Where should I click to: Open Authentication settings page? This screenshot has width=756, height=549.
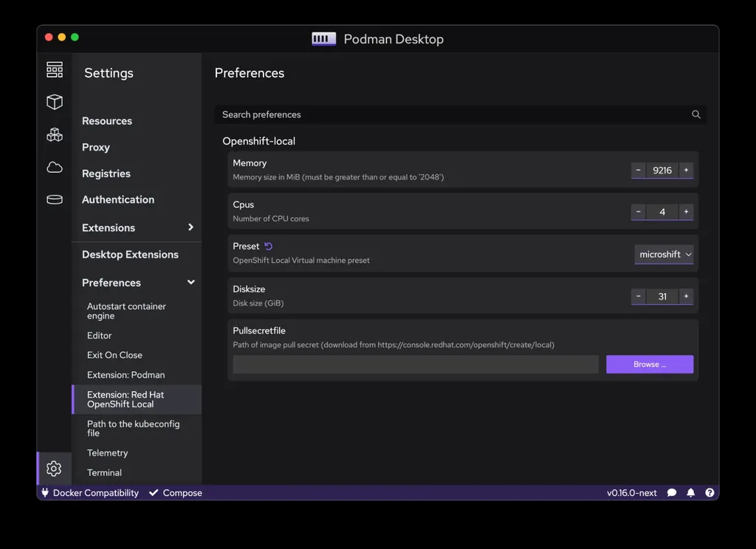(118, 199)
